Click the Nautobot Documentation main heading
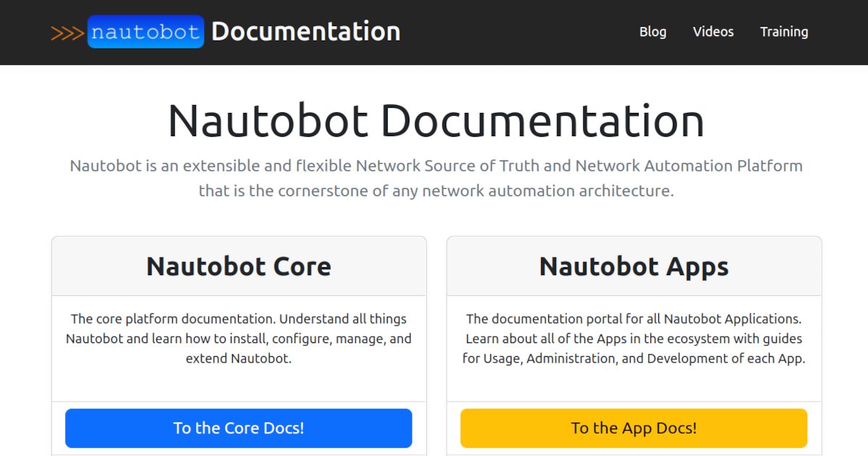Screen dimensions: 868x456 [x=436, y=120]
